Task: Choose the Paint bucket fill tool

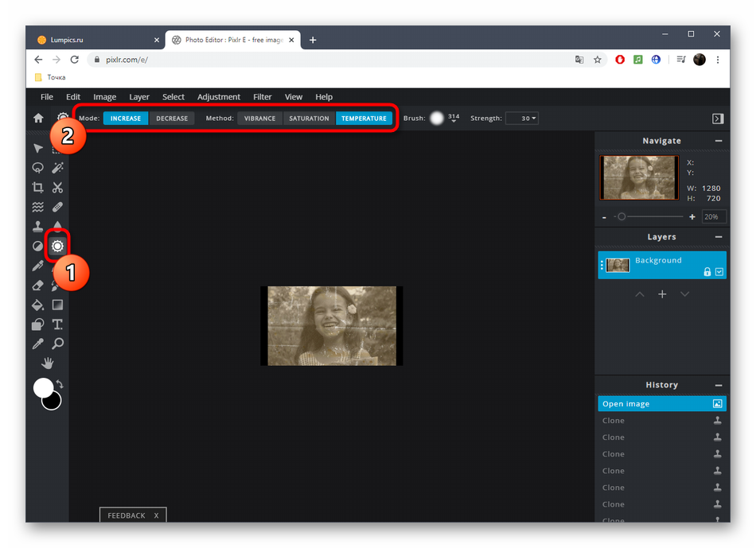Action: (x=37, y=305)
